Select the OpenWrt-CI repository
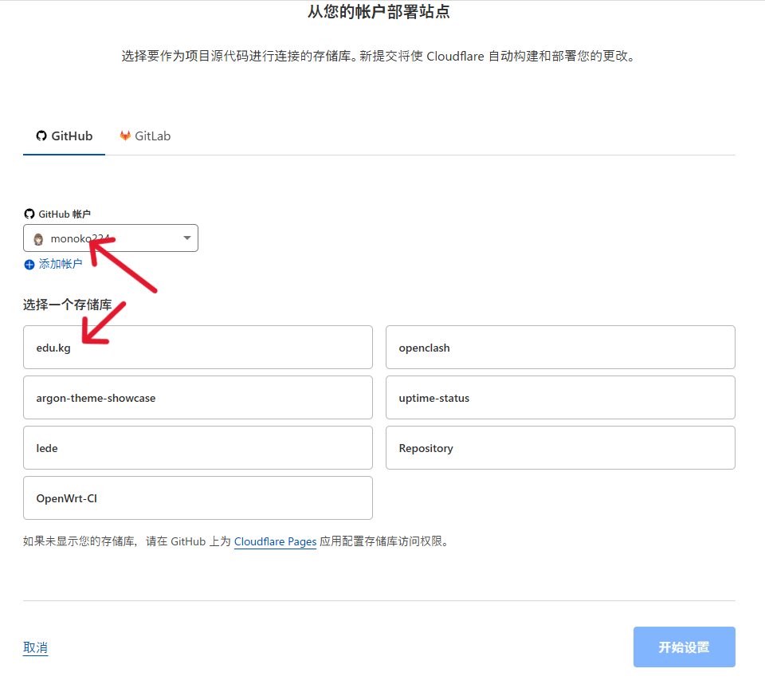Viewport: 765px width, 700px height. click(x=198, y=498)
